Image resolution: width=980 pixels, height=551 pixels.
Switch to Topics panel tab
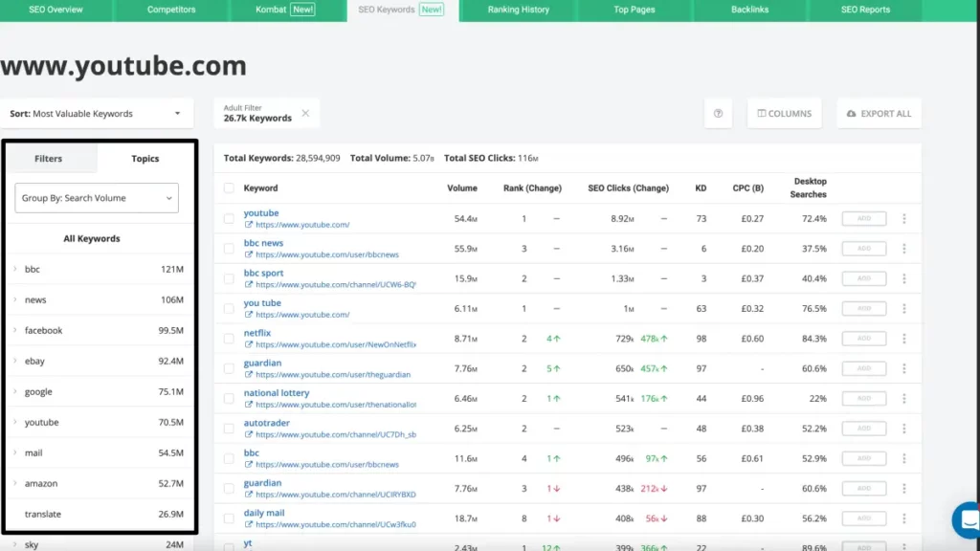(145, 159)
